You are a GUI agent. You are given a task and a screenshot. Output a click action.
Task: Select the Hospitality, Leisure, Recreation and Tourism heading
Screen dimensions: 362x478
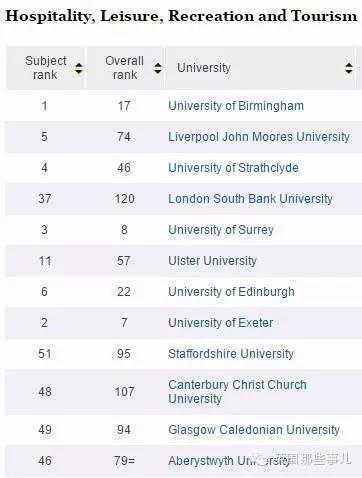[181, 16]
